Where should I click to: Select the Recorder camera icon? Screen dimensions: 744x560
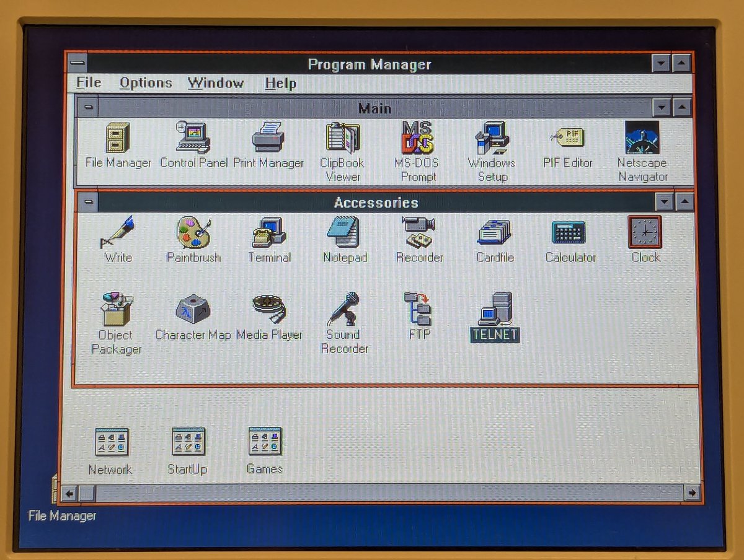point(419,232)
